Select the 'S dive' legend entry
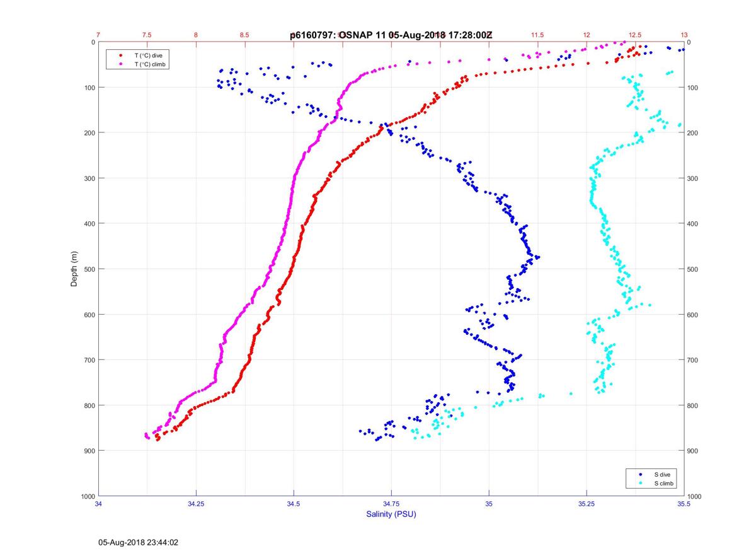This screenshot has height=558, width=756. point(663,474)
